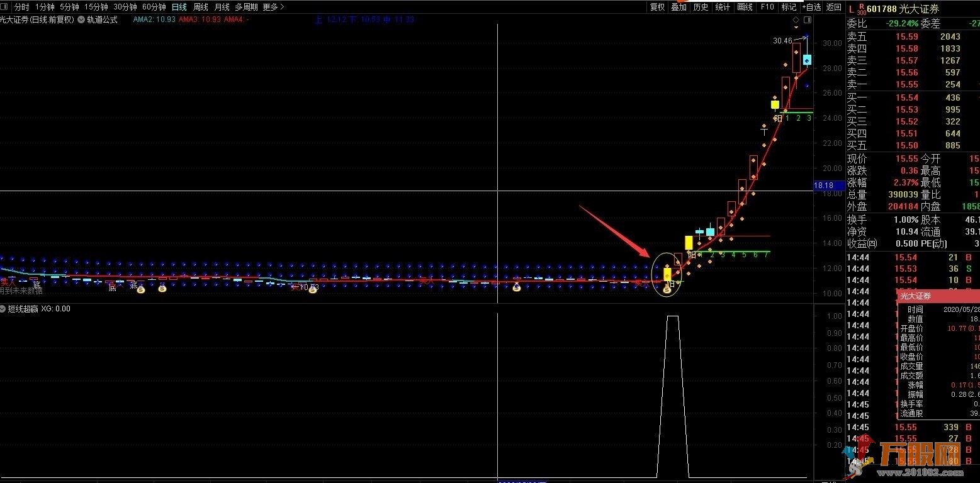This screenshot has width=980, height=483.
Task: Select the 买三 price 15.52
Action: 907,122
